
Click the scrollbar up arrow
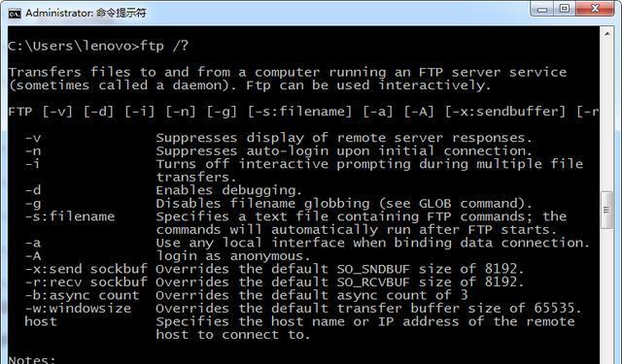pos(607,35)
